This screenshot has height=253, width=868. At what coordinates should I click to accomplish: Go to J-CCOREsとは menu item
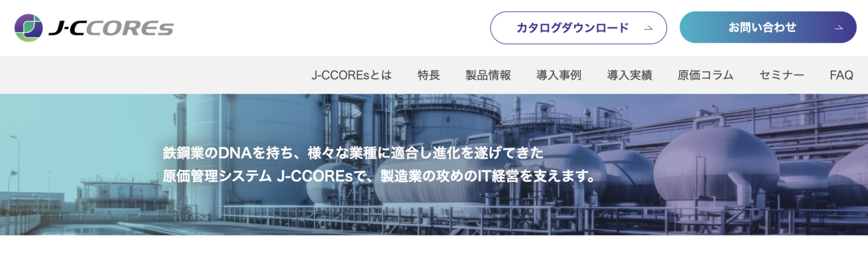pyautogui.click(x=352, y=75)
